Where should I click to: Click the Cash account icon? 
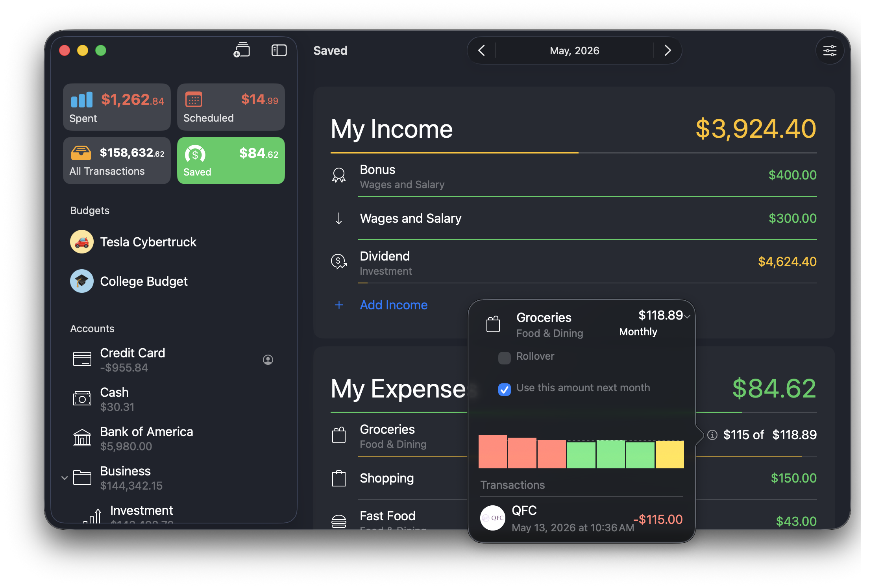[82, 398]
